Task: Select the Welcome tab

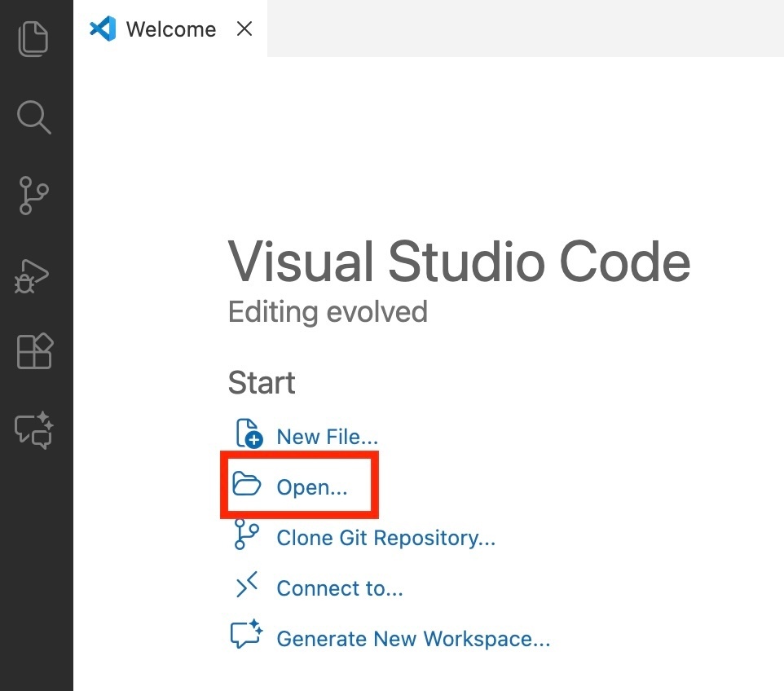Action: [x=171, y=29]
